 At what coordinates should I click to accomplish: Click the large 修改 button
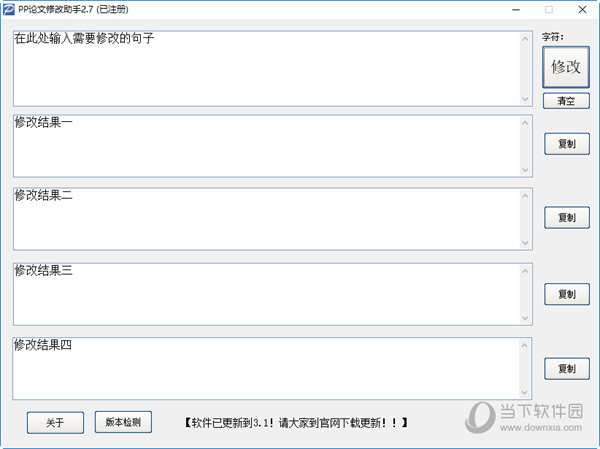click(566, 67)
